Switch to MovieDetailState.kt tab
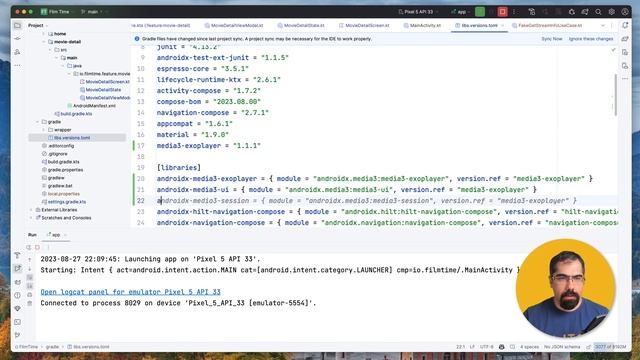This screenshot has width=640, height=360. (x=301, y=25)
